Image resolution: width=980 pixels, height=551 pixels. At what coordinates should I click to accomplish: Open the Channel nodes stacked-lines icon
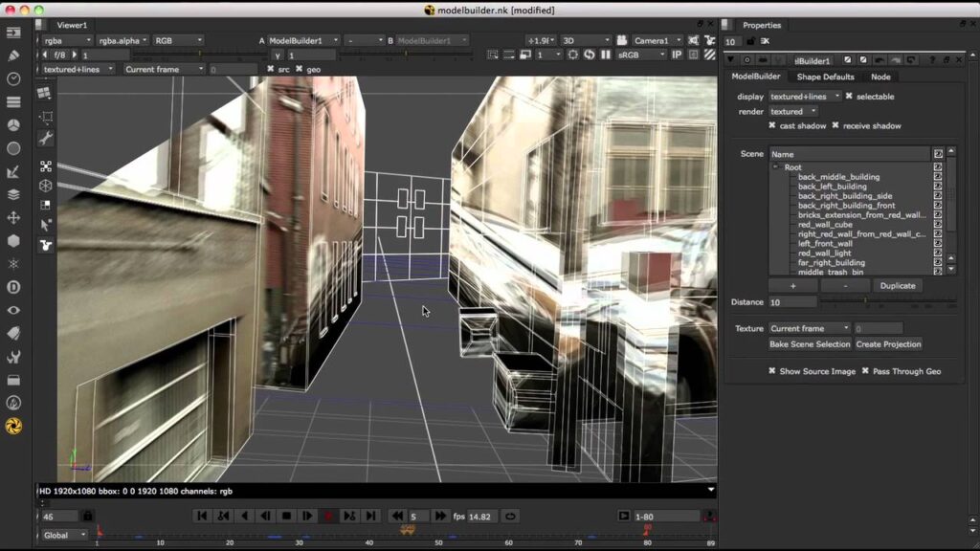(x=13, y=101)
